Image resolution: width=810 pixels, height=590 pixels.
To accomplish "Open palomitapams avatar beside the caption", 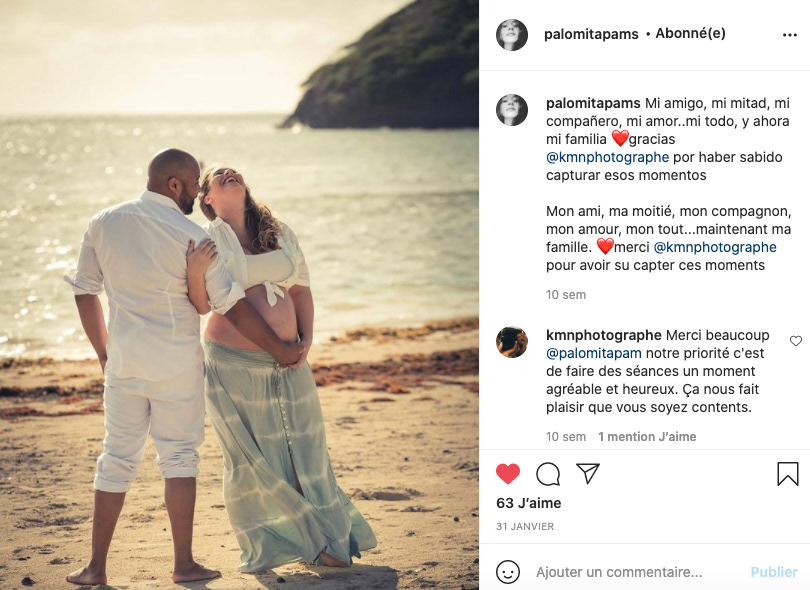I will click(x=511, y=110).
